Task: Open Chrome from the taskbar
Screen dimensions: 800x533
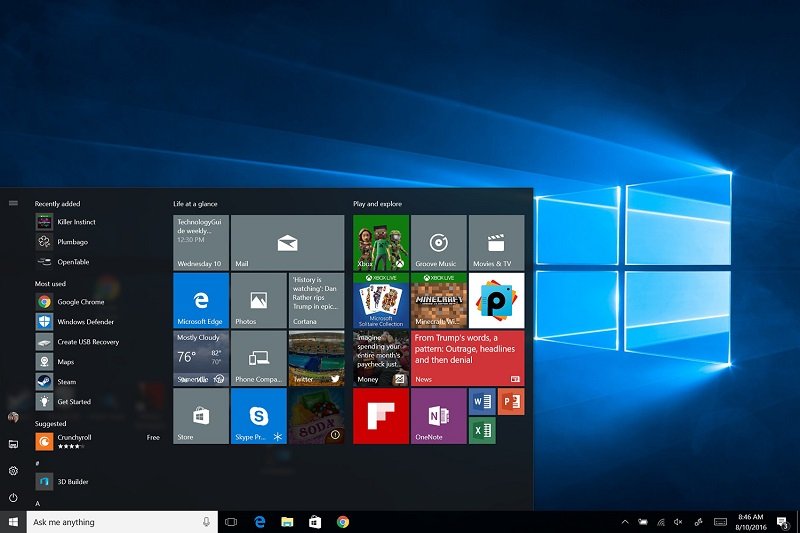Action: (343, 522)
